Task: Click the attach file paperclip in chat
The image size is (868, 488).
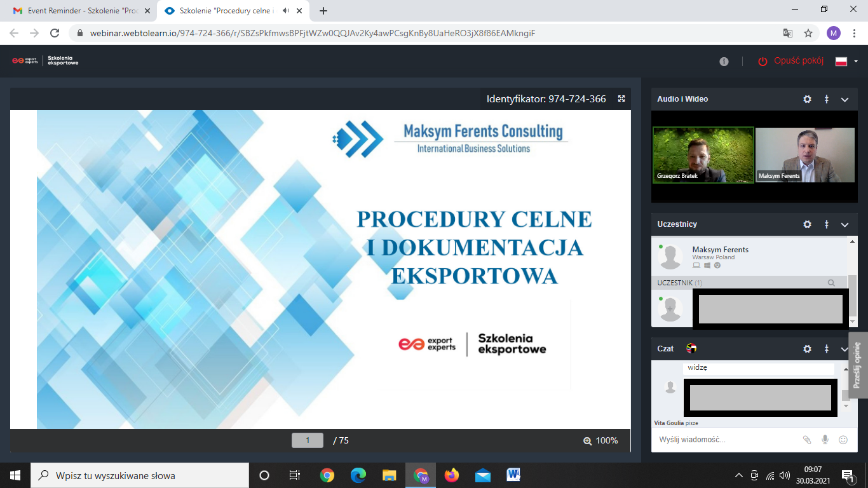Action: 807,440
